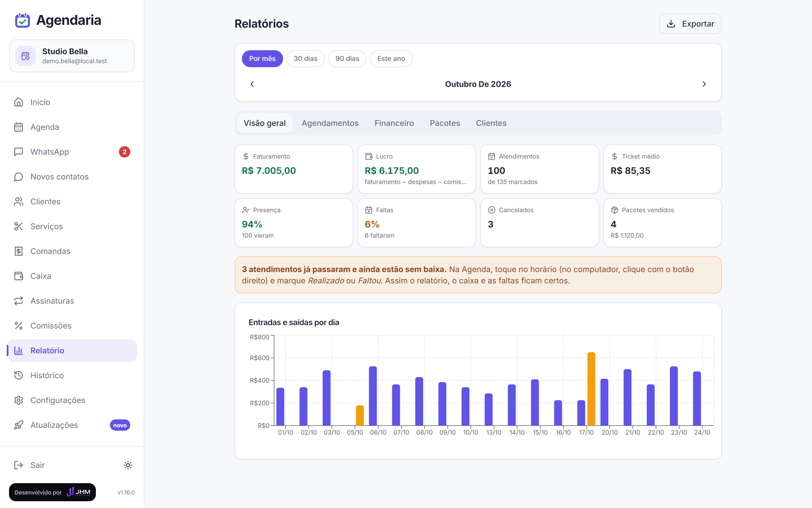
Task: Click the R$ 6.175,00 lucro value
Action: [392, 171]
